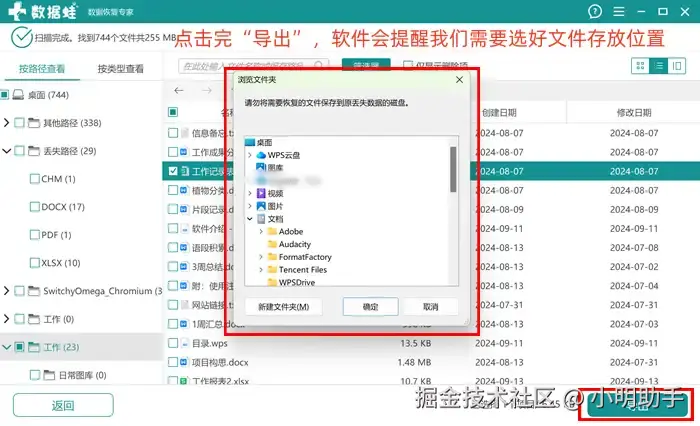Click the 桌面 (744) computer icon
Viewport: 700px width, 426px height.
coord(18,95)
